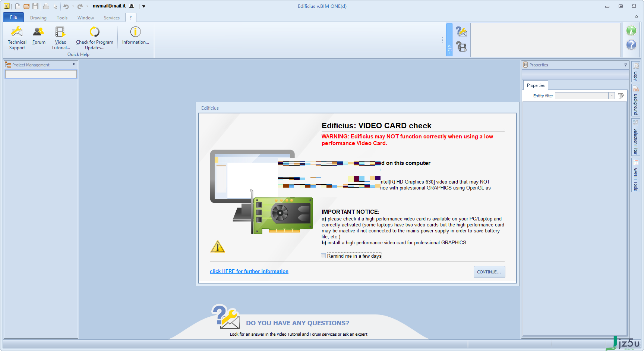Open help panel's video film icon
The width and height of the screenshot is (644, 351).
461,47
